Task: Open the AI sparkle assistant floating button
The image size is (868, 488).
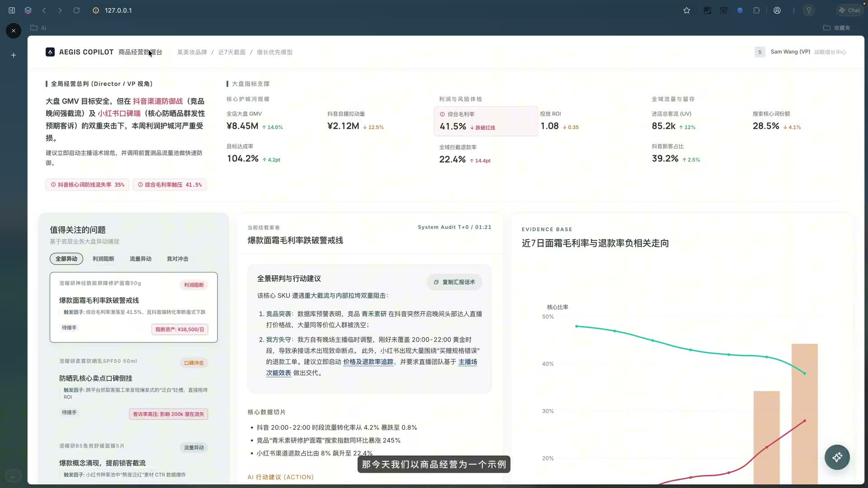Action: pos(837,457)
